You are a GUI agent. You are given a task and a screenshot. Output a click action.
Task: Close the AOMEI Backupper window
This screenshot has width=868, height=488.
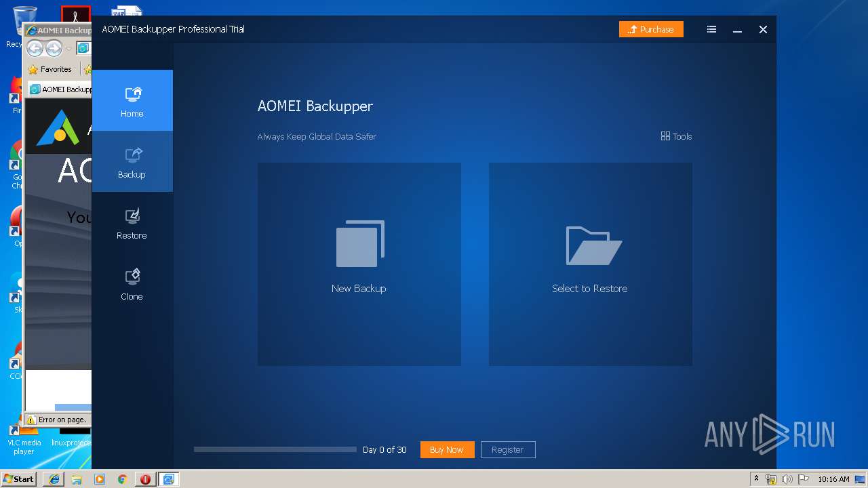pyautogui.click(x=763, y=29)
